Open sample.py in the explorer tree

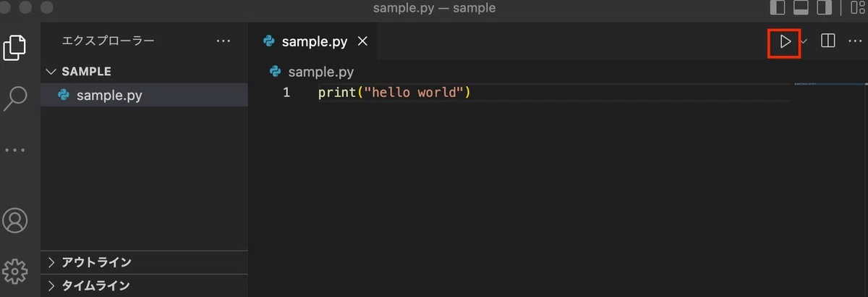click(144, 95)
